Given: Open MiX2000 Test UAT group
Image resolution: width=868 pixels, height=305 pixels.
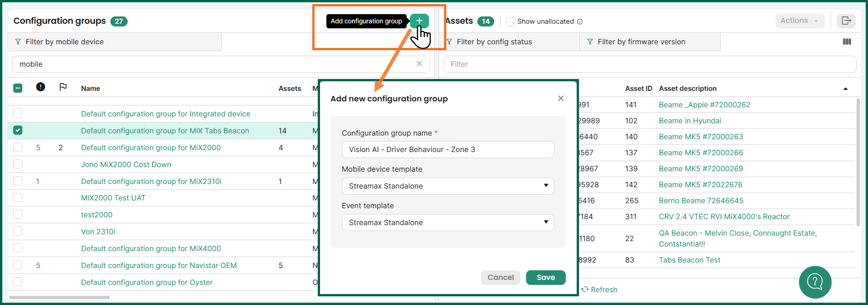Looking at the screenshot, I should click(x=113, y=198).
